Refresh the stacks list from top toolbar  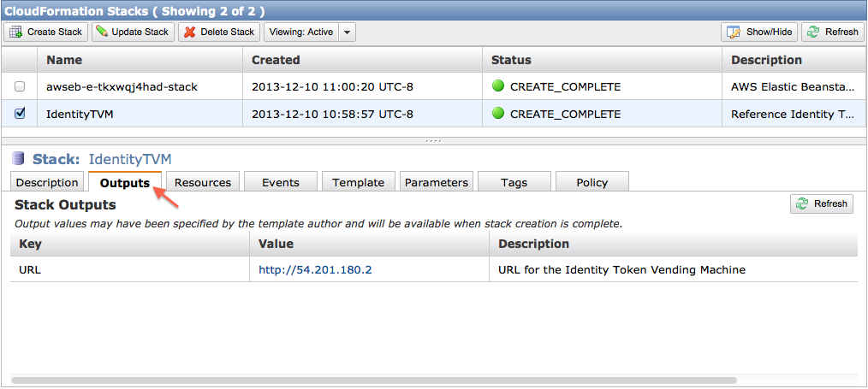point(833,32)
